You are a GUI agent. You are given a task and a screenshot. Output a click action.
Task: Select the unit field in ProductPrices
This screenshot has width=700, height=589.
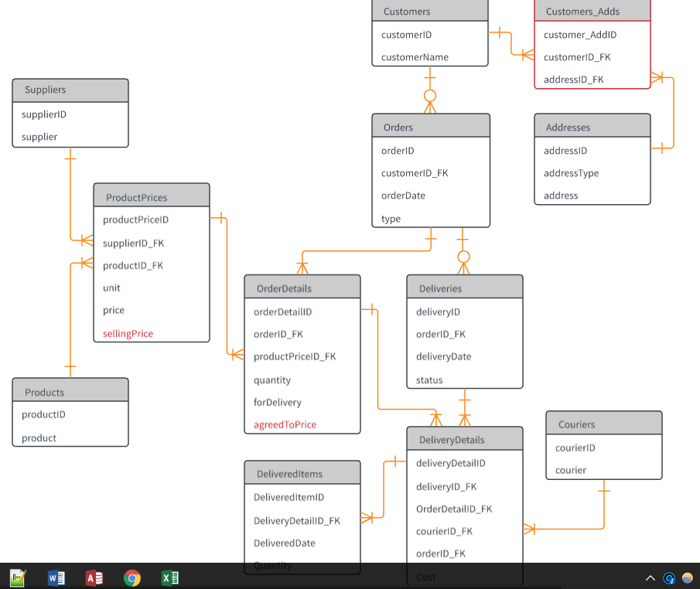[111, 288]
